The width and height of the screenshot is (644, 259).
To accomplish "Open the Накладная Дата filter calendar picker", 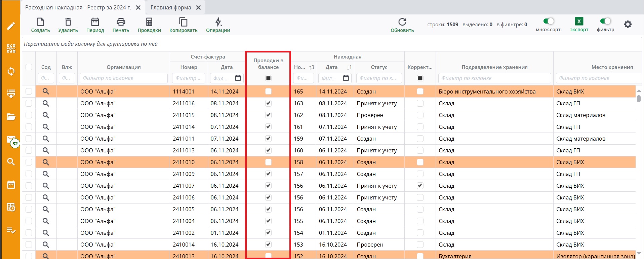I will (x=346, y=78).
